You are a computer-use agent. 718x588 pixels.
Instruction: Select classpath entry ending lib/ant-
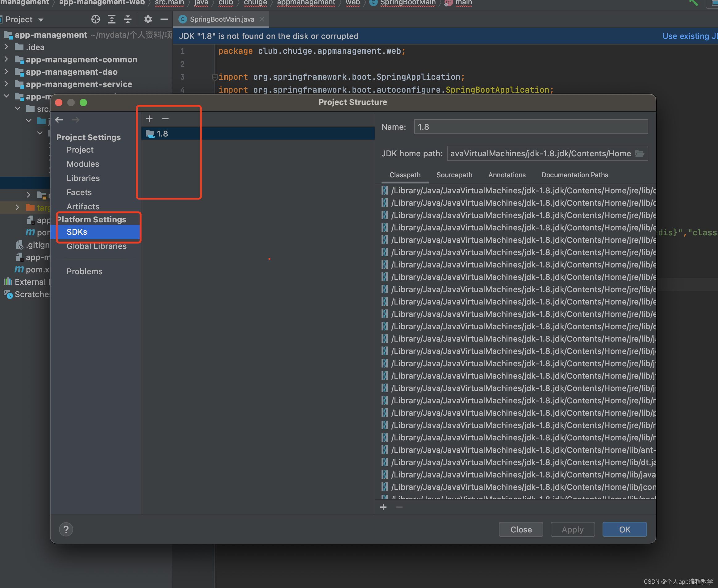point(519,450)
